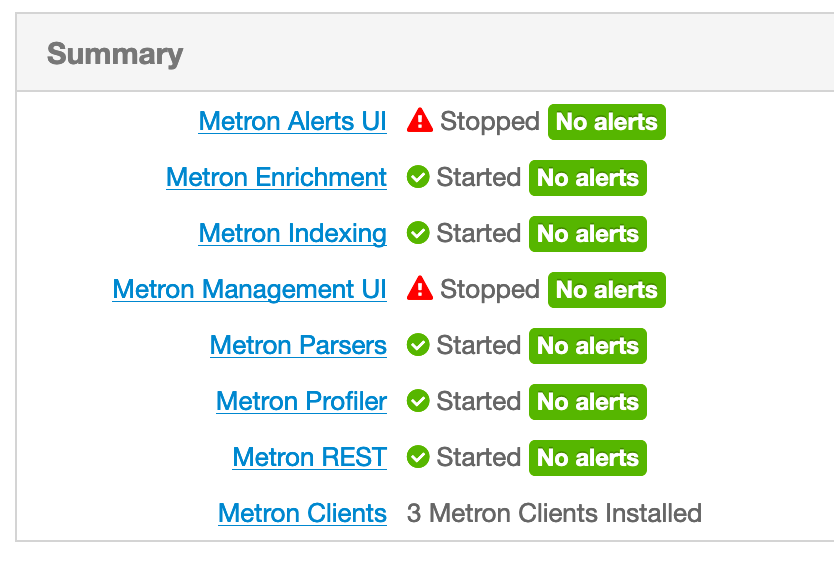The width and height of the screenshot is (834, 562).
Task: Navigate to the Metron REST link
Action: (309, 458)
